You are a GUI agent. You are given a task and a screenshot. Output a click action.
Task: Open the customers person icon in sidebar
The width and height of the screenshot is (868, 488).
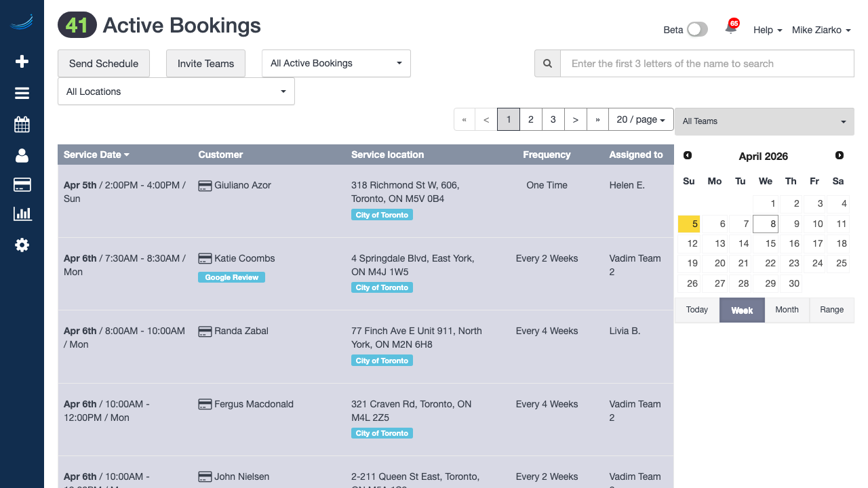[22, 156]
